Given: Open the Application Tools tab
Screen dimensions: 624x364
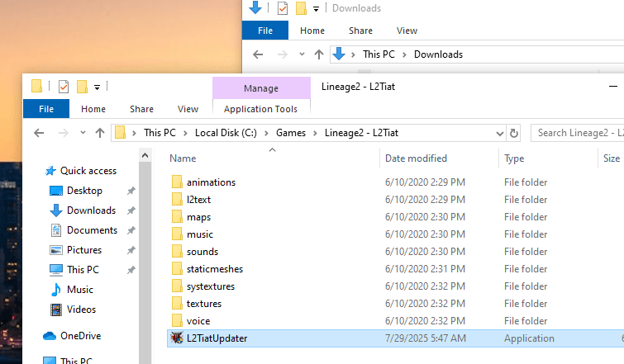Looking at the screenshot, I should (x=260, y=109).
